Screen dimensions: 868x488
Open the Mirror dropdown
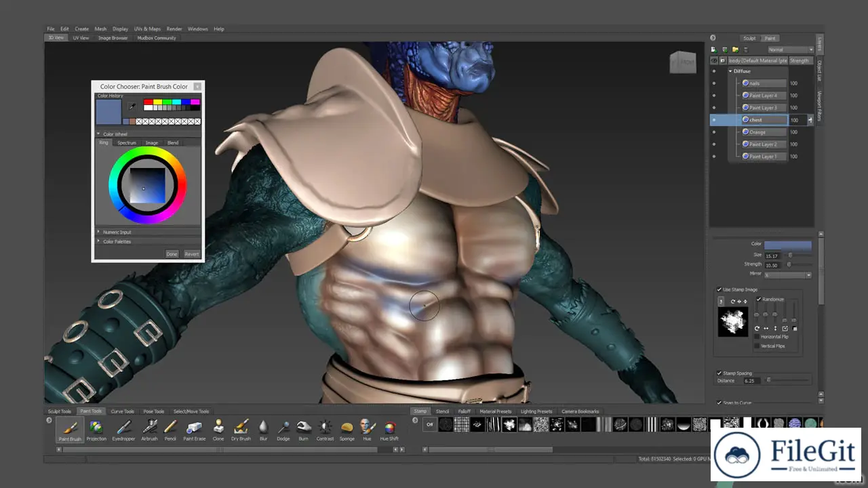pyautogui.click(x=787, y=274)
